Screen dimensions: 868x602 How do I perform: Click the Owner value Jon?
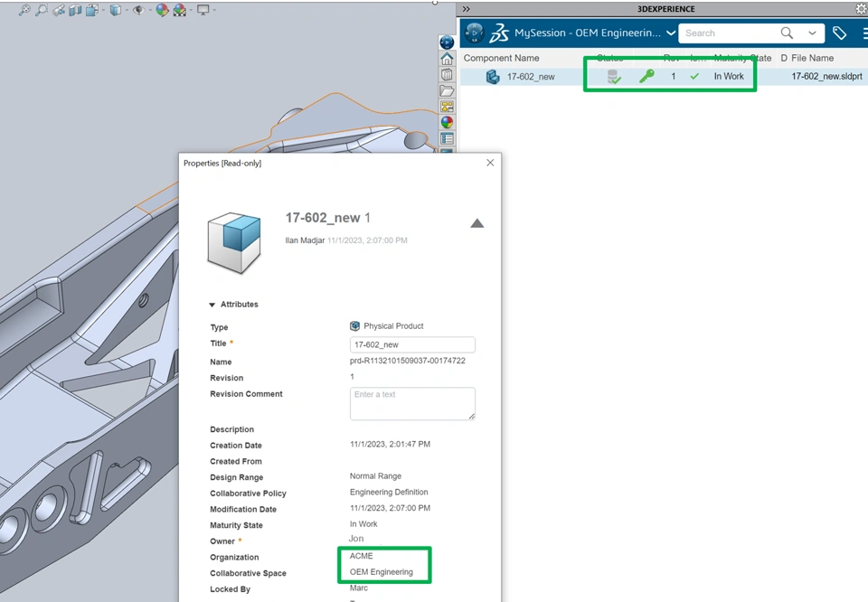coord(356,539)
